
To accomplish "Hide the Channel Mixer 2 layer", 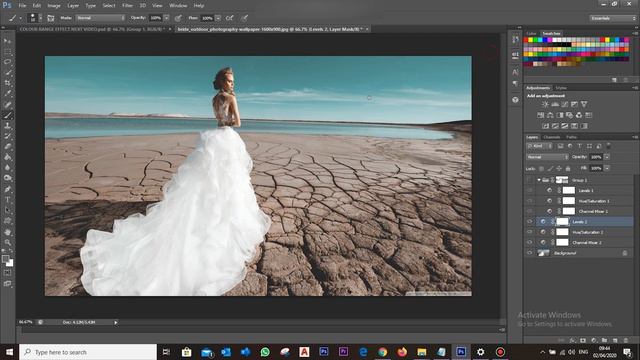I will (529, 242).
